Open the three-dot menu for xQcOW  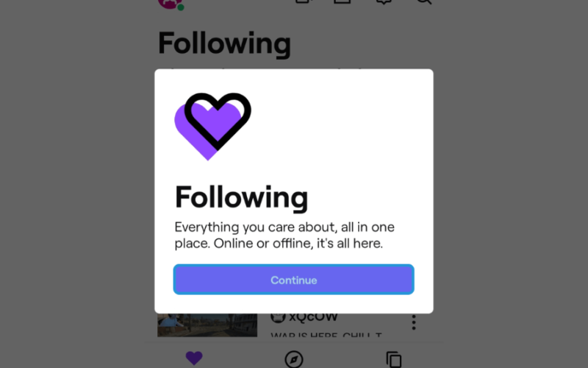[x=414, y=322]
